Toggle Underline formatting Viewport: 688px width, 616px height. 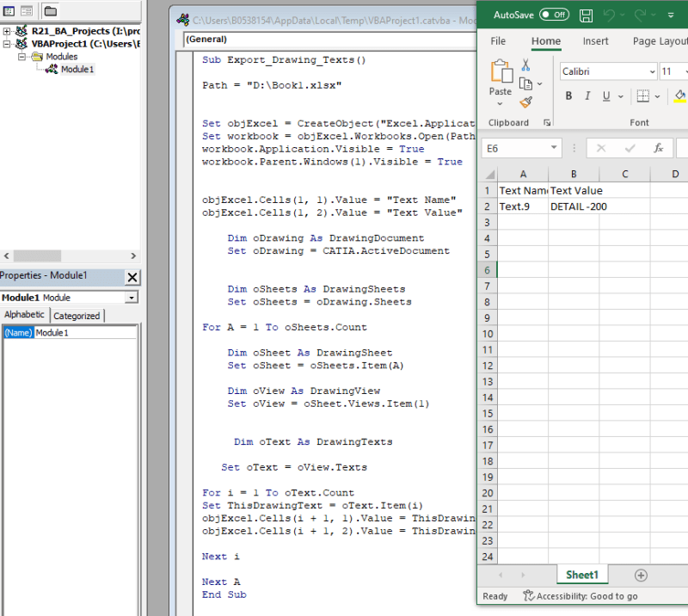pyautogui.click(x=606, y=95)
